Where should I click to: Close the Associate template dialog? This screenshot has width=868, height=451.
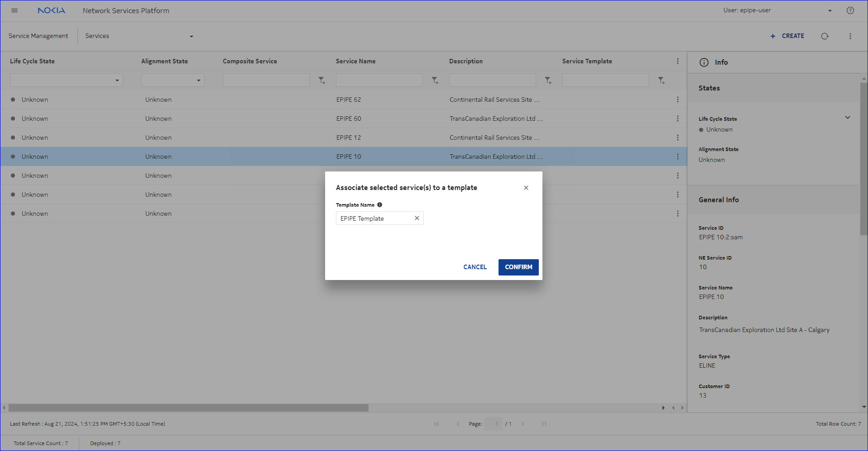tap(526, 188)
